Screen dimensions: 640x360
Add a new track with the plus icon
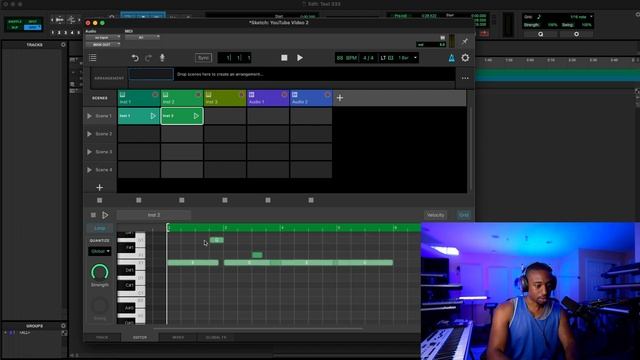[340, 98]
